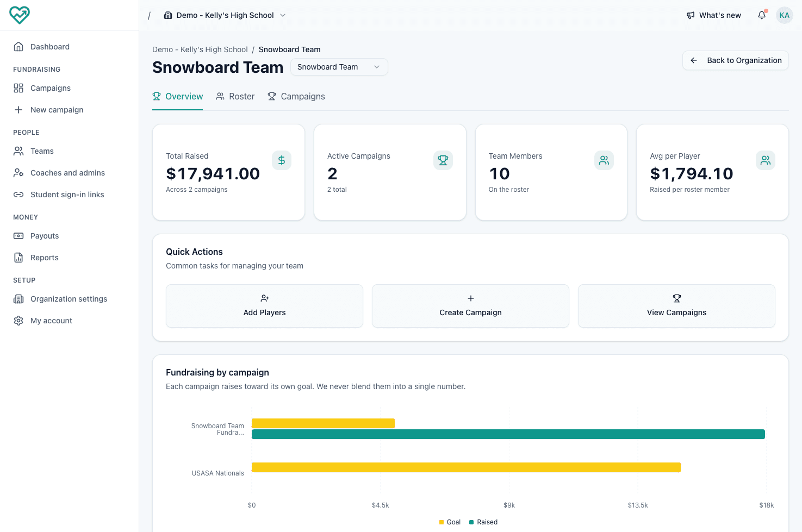Click the Snowboard Team Fundraiser yellow goal bar
The image size is (802, 532).
(323, 423)
